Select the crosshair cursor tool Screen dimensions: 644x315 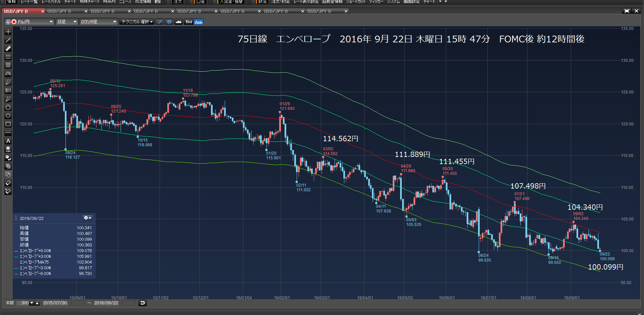(x=8, y=32)
